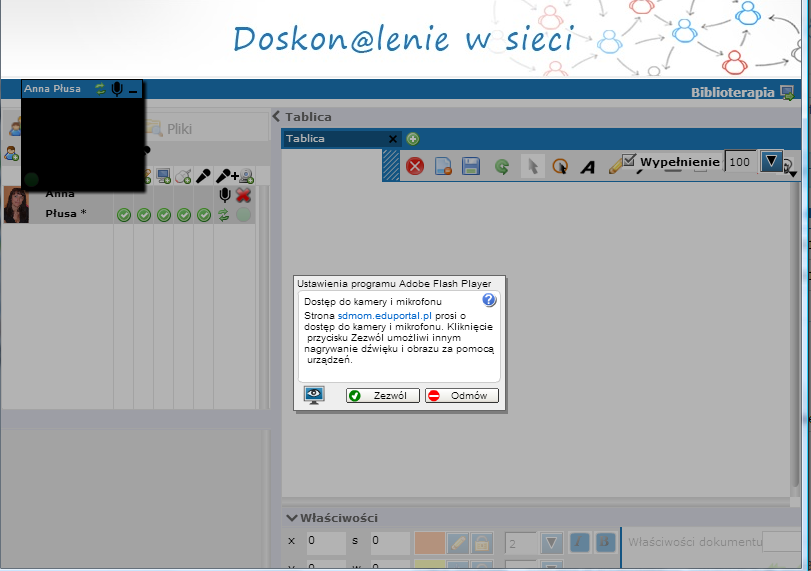Click the whiteboard vertical scrollbar
This screenshot has width=811, height=571.
795,336
